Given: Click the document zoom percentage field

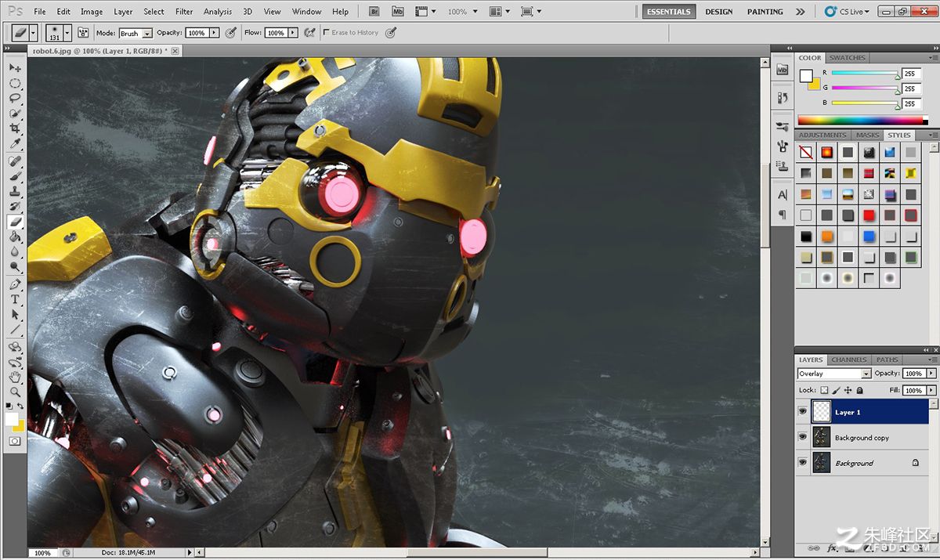Looking at the screenshot, I should [42, 553].
